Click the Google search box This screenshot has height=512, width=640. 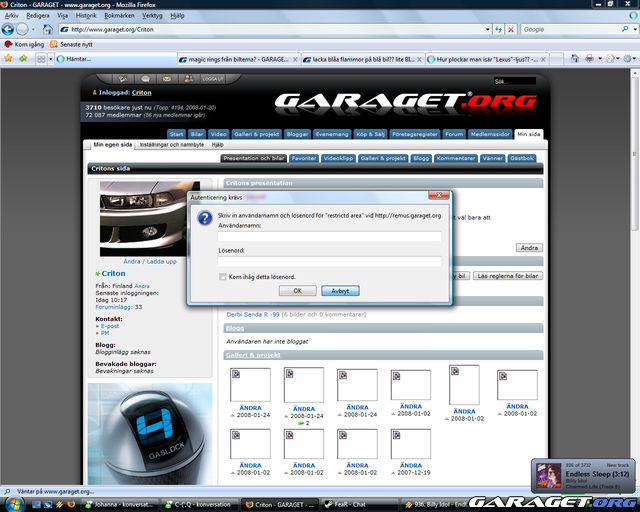(x=571, y=29)
